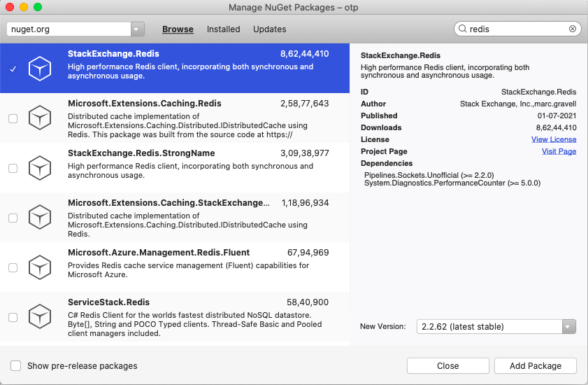Check the ServiceStack.Redis checkbox
Image resolution: width=588 pixels, height=385 pixels.
coord(13,317)
